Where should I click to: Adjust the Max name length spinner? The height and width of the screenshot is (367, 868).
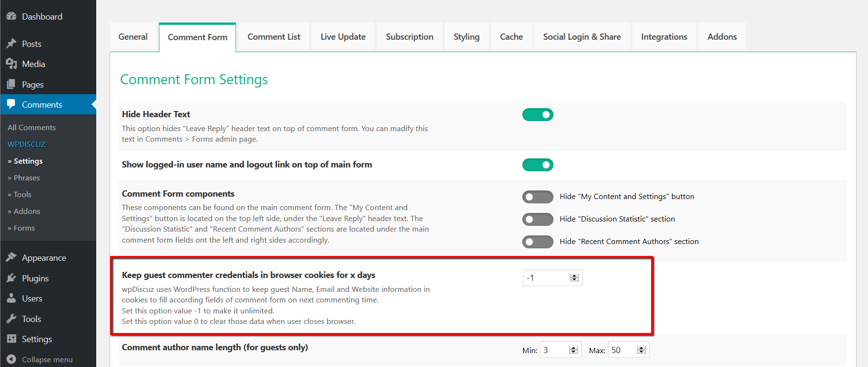pos(642,350)
